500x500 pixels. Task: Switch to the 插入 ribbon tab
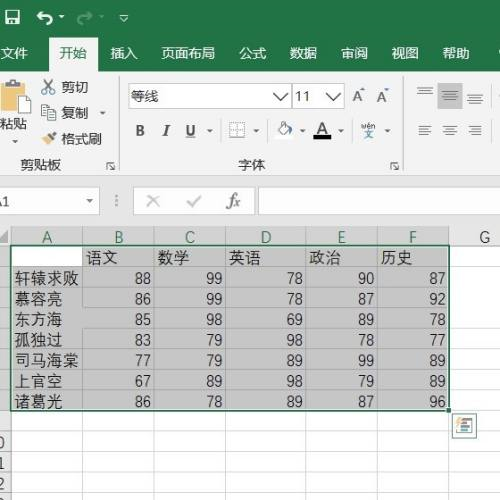(x=124, y=53)
